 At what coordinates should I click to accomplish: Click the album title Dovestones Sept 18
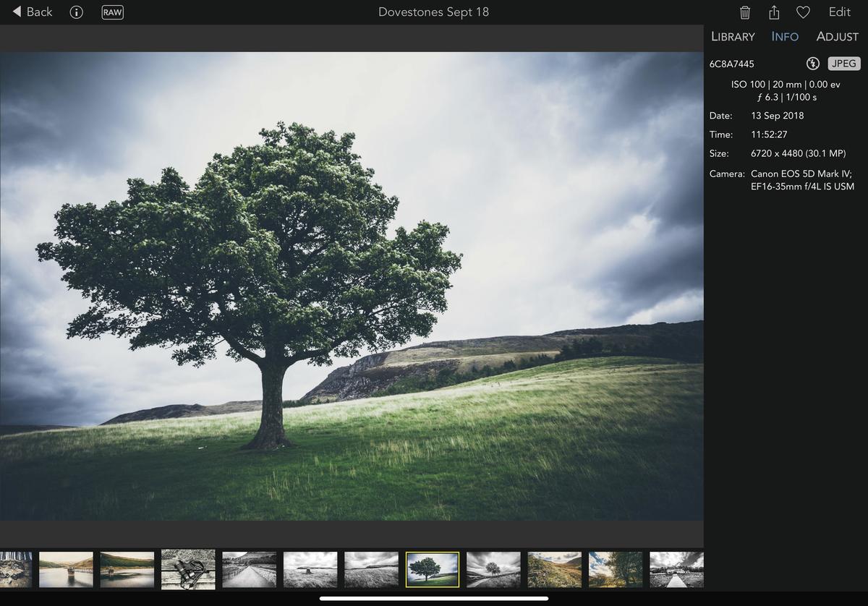point(433,12)
